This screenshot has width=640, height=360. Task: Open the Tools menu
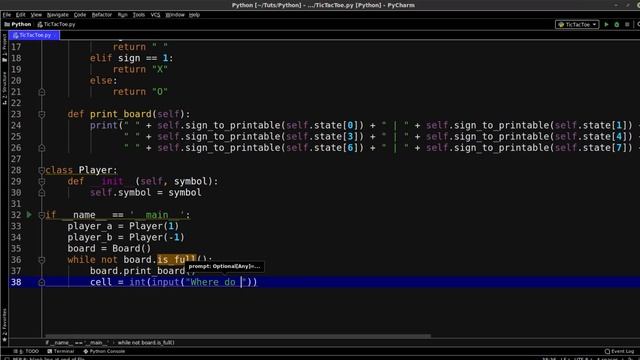139,15
